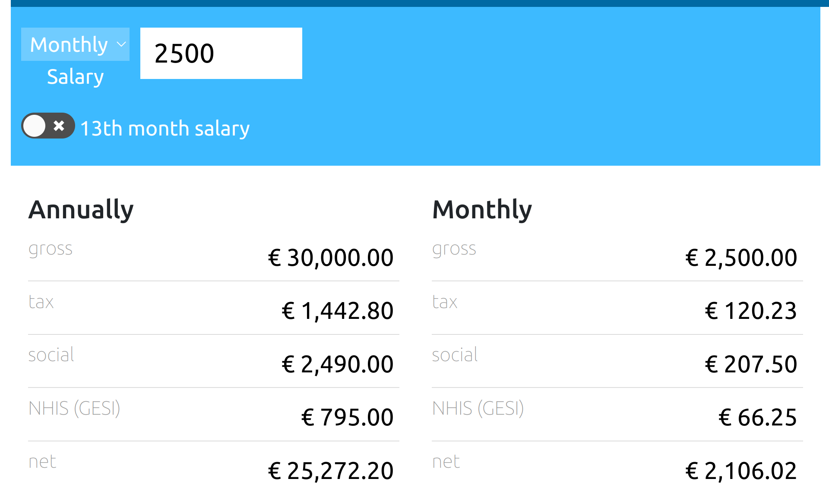829x504 pixels.
Task: Select the monthly NHIS (GESI) amount € 66.25
Action: [x=757, y=417]
